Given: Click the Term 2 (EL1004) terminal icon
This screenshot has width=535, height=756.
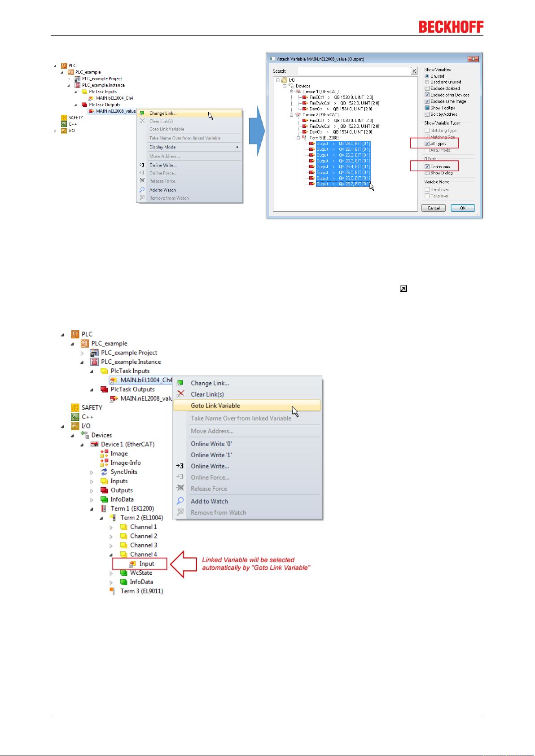Looking at the screenshot, I should coord(114,518).
